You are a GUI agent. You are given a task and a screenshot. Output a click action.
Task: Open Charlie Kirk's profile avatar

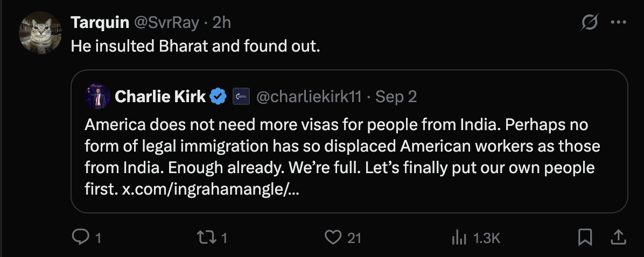[97, 97]
